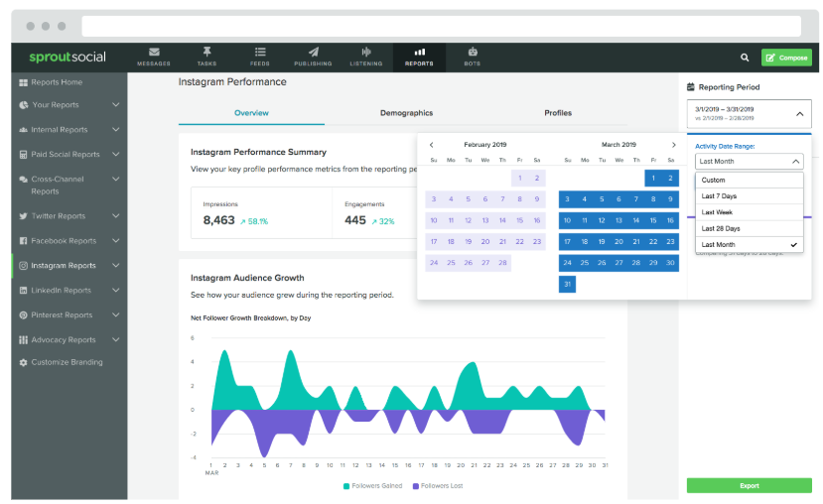Expand Cross-Channel Reports section
The height and width of the screenshot is (504, 823).
115,179
